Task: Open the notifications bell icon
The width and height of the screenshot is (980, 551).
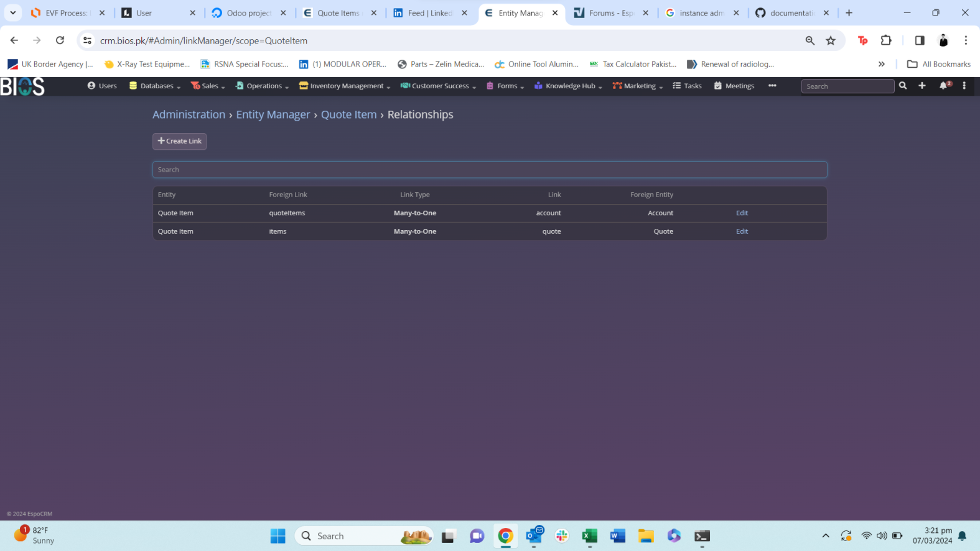Action: click(x=945, y=85)
